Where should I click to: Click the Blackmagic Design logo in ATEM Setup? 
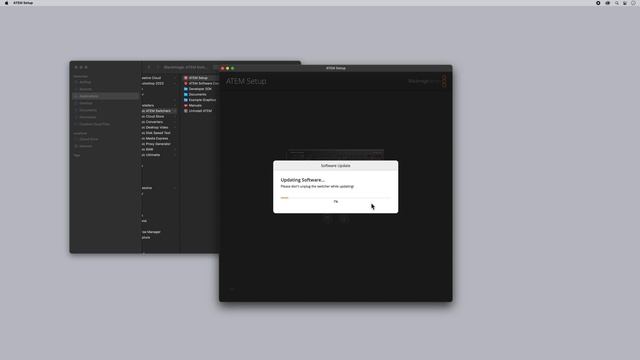pos(428,81)
